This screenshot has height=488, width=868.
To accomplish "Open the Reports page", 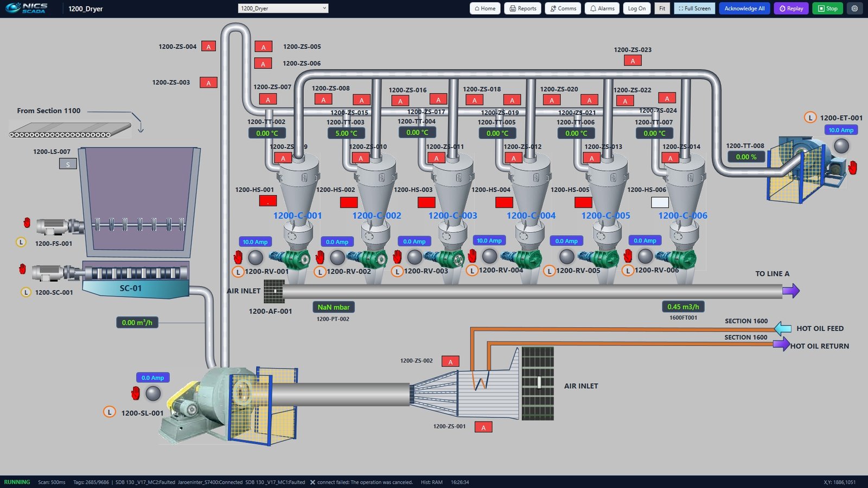I will coord(522,8).
